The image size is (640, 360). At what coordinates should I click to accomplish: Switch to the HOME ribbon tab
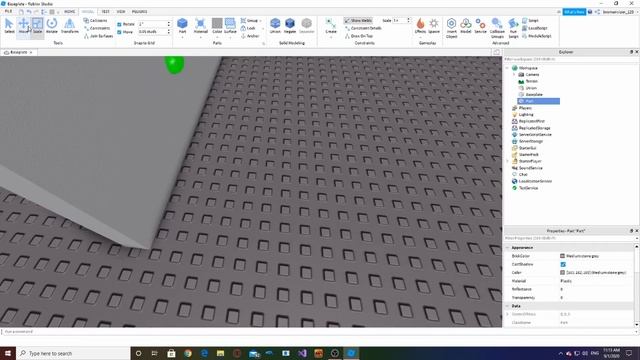[x=69, y=11]
